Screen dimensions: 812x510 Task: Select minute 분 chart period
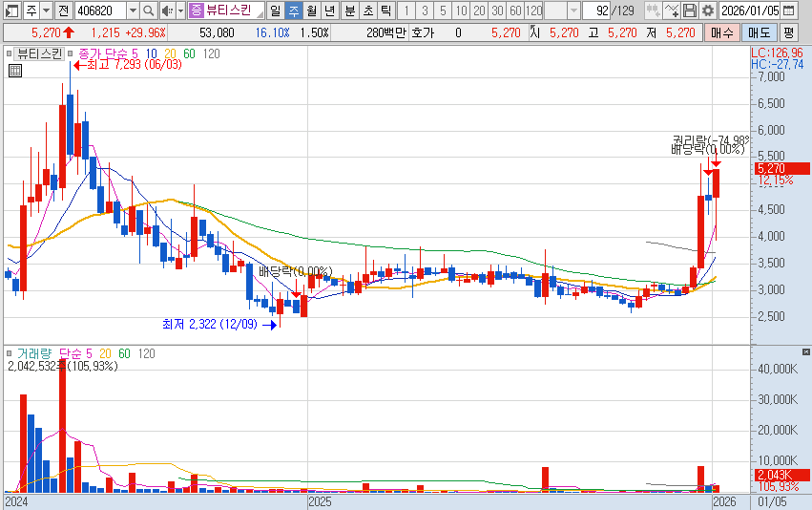tap(350, 11)
